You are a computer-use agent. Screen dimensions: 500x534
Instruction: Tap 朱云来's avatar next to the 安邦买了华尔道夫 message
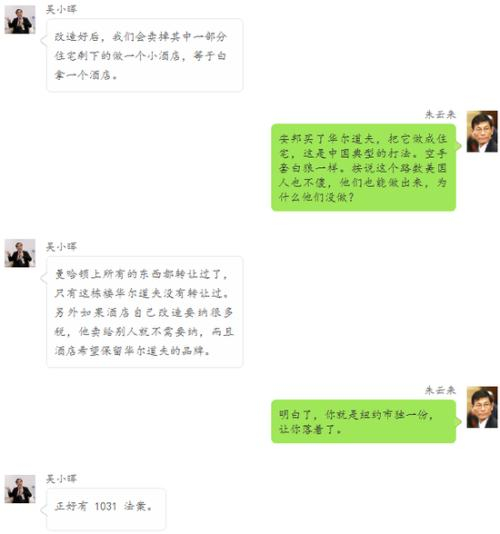pos(482,131)
